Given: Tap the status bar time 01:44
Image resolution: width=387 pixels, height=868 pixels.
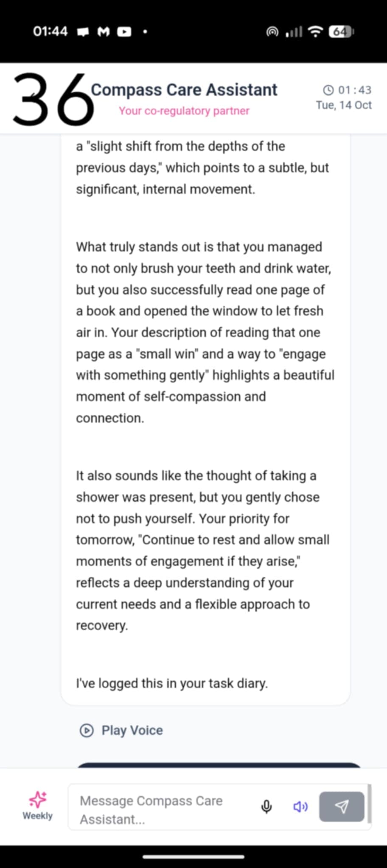Looking at the screenshot, I should click(50, 31).
